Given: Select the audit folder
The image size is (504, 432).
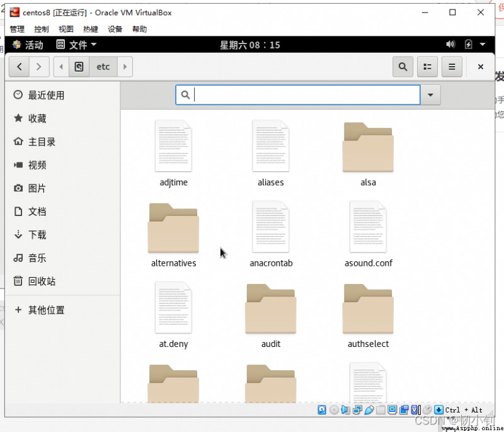Looking at the screenshot, I should click(x=271, y=316).
